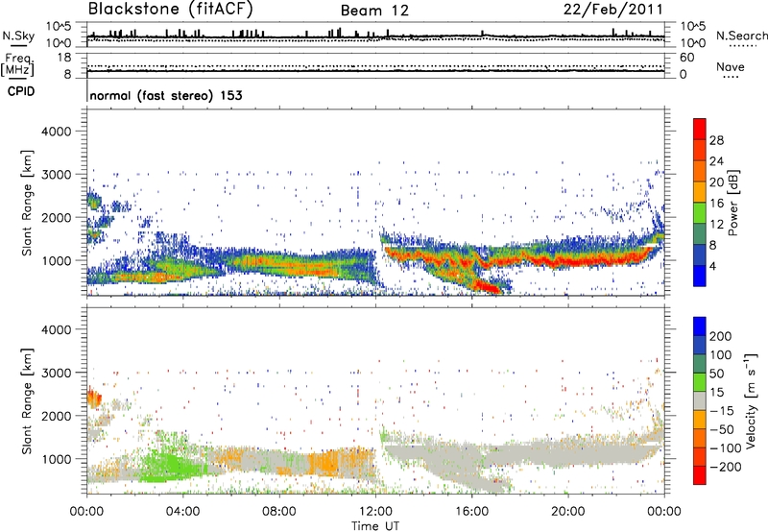Click the red high-power echo near 17:00 UT
The height and width of the screenshot is (532, 768).
pyautogui.click(x=488, y=285)
